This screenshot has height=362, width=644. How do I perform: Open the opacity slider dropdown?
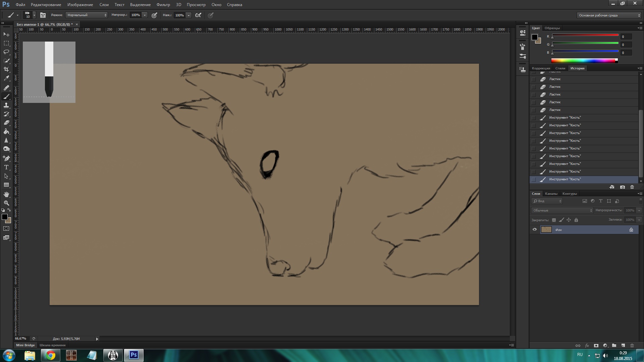click(145, 15)
